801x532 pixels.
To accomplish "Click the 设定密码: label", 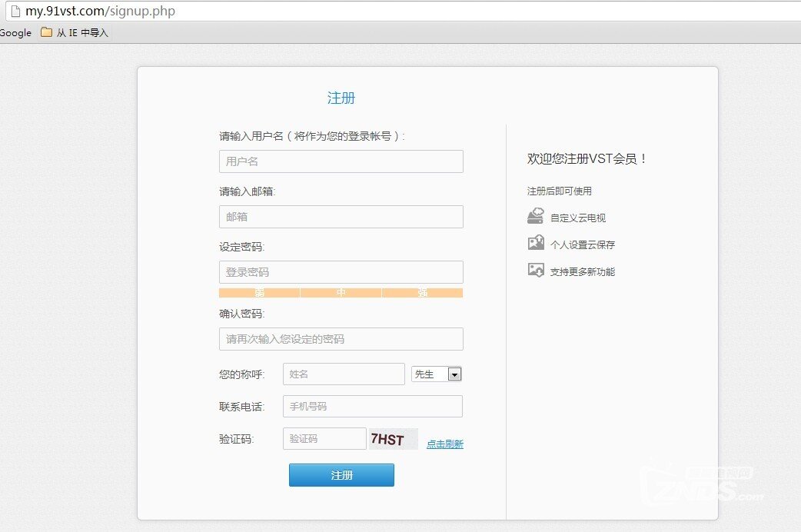I will 241,247.
